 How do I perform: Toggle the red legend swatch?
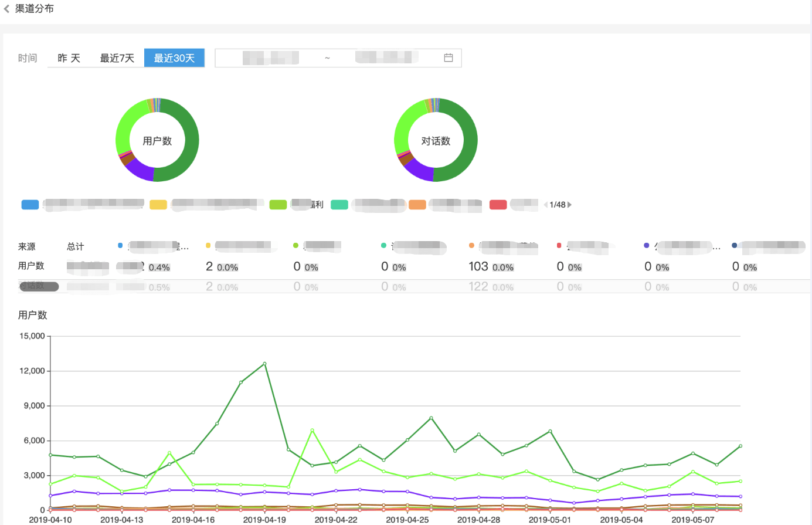[x=498, y=205]
